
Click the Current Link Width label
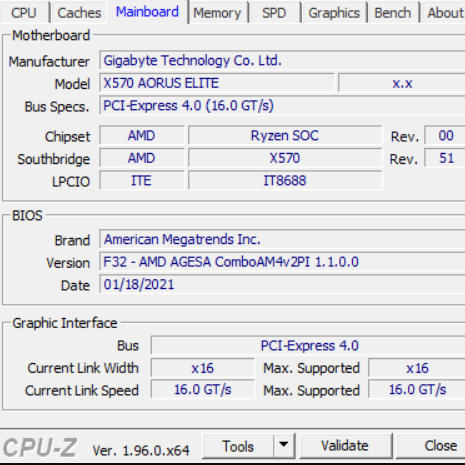point(83,368)
